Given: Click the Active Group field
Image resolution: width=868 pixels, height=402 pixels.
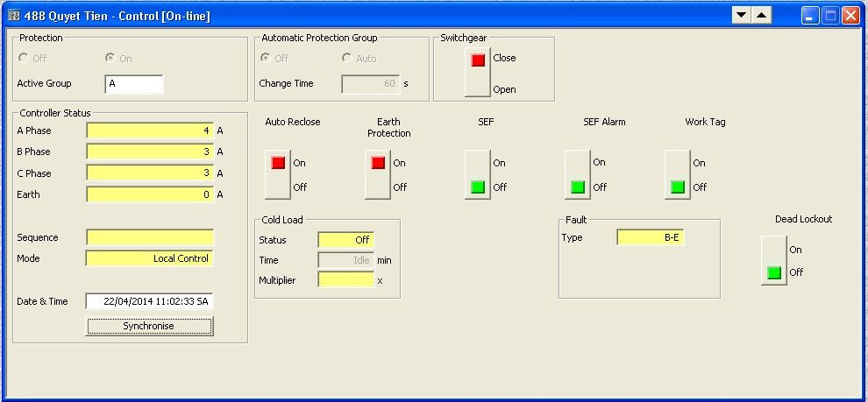Looking at the screenshot, I should click(x=134, y=84).
